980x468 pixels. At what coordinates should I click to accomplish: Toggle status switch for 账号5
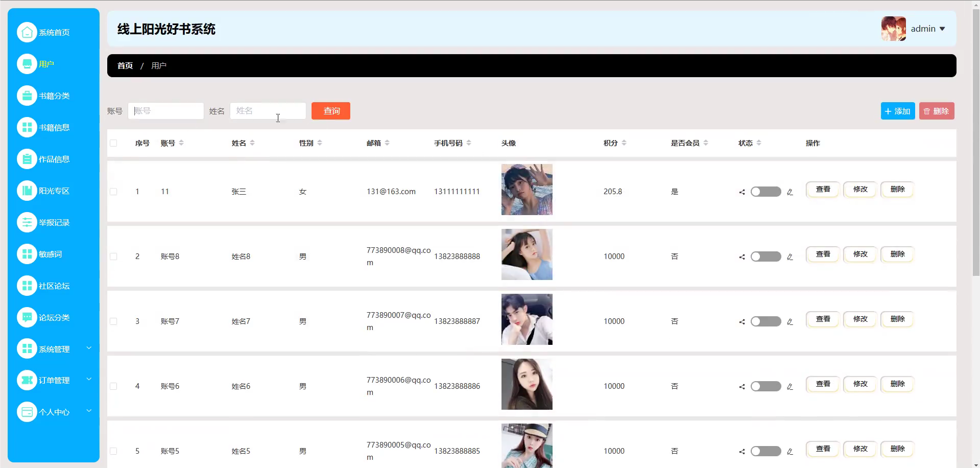click(x=766, y=451)
